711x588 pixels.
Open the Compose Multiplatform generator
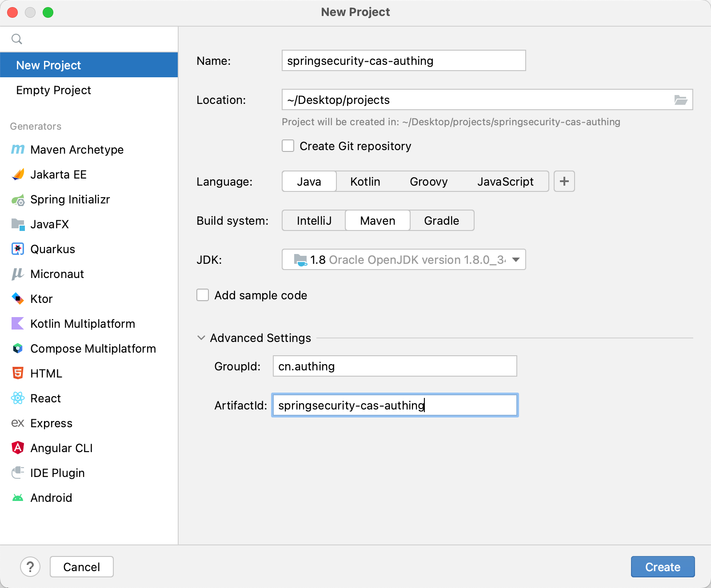point(93,349)
